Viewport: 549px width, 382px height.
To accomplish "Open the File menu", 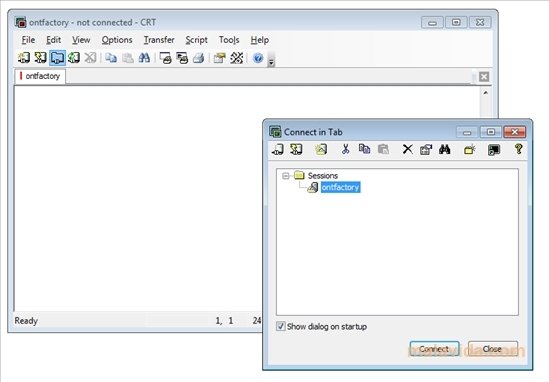I will 28,40.
